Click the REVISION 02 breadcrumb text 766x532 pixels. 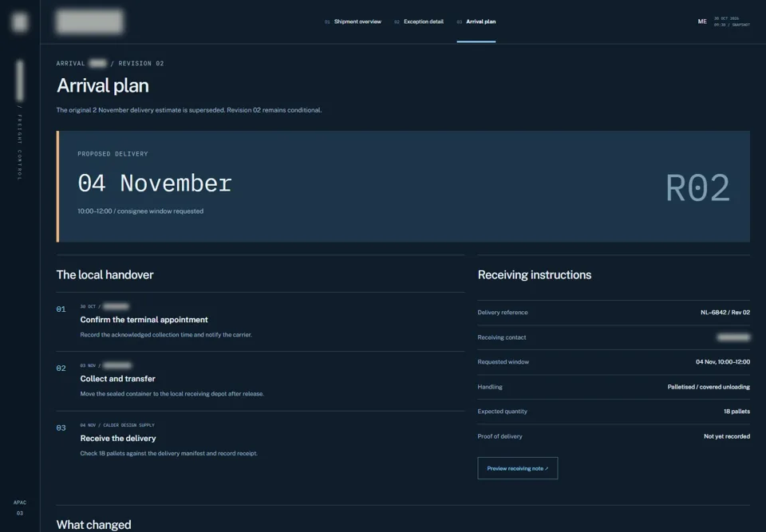pos(140,64)
